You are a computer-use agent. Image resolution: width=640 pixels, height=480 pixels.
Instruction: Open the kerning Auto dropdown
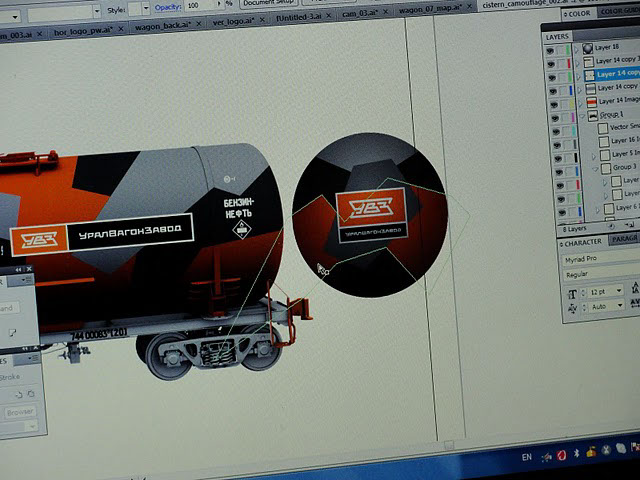tap(620, 305)
